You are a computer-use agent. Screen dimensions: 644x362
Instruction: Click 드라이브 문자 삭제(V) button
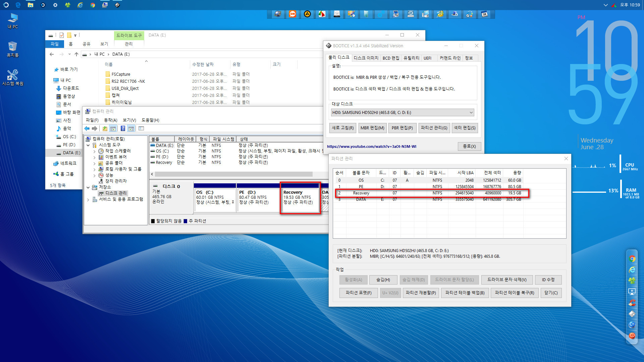507,280
